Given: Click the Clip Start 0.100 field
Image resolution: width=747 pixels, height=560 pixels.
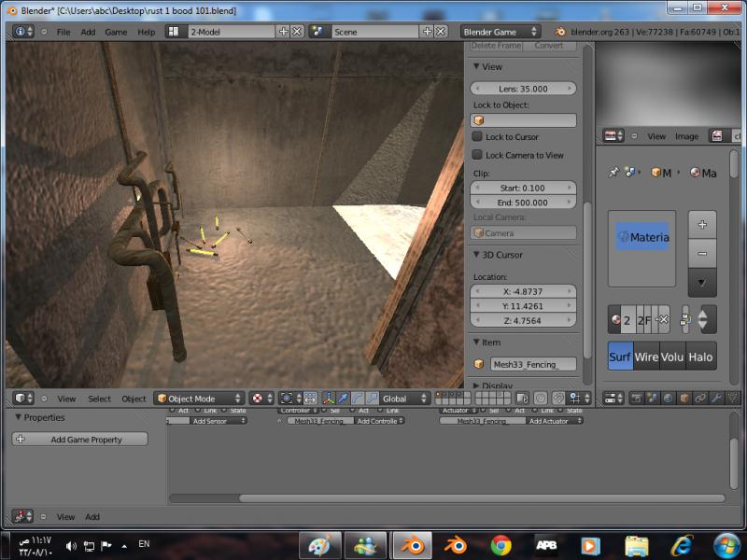Looking at the screenshot, I should 523,188.
